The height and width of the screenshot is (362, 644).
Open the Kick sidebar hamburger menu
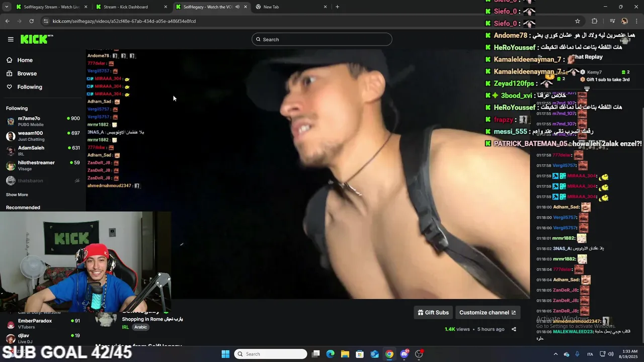[x=11, y=39]
